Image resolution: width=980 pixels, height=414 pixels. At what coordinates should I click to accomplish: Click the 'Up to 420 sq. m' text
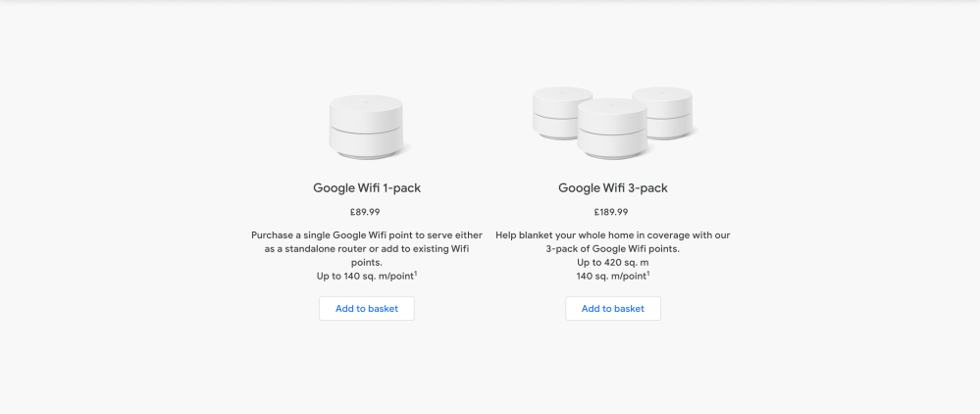coord(612,263)
